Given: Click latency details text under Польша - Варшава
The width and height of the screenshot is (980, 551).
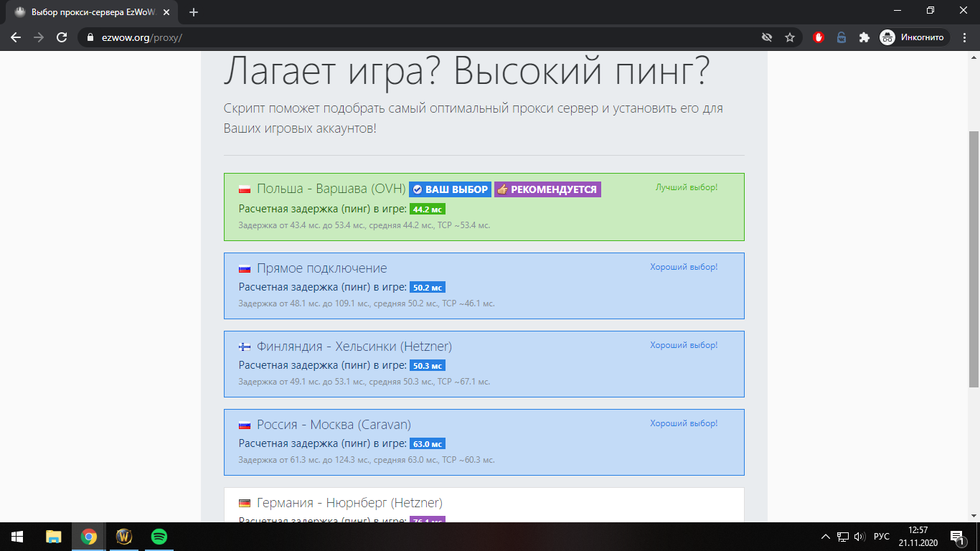Looking at the screenshot, I should point(364,225).
